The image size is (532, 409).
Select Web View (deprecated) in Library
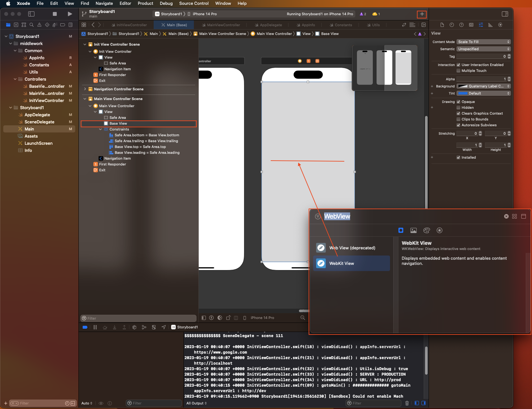351,248
